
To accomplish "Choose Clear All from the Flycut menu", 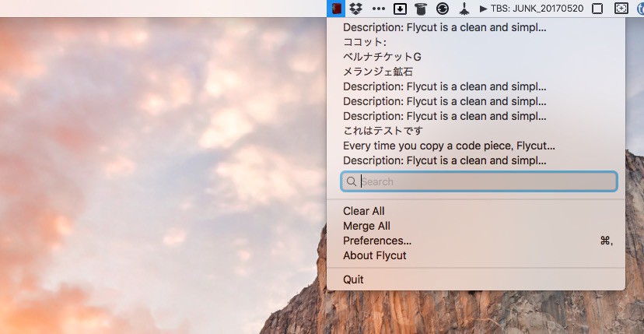I will 476,211.
